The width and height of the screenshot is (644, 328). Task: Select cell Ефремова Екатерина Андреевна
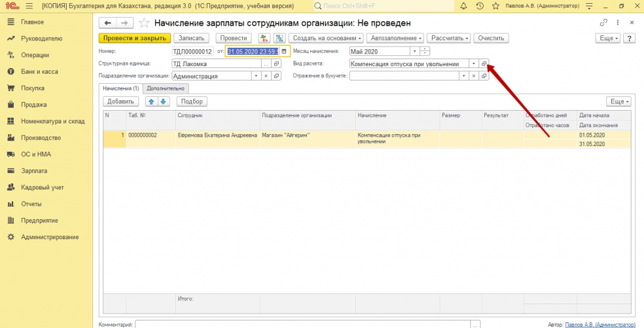click(x=218, y=139)
